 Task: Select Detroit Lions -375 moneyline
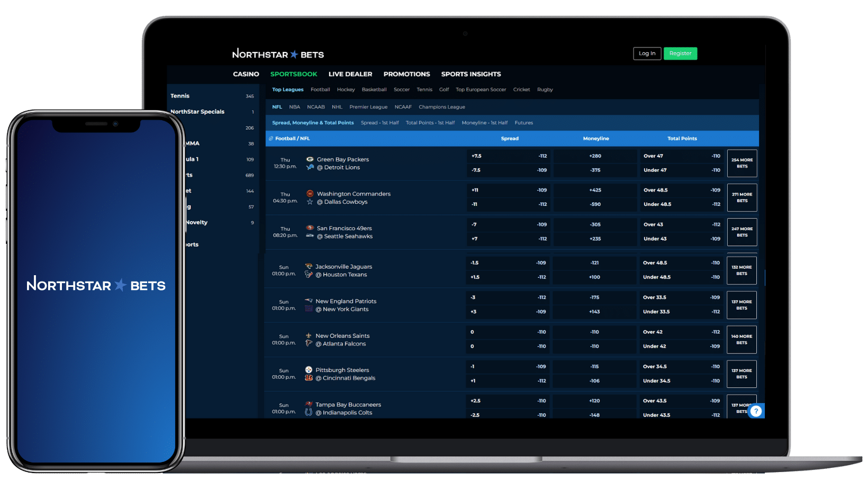pos(595,170)
